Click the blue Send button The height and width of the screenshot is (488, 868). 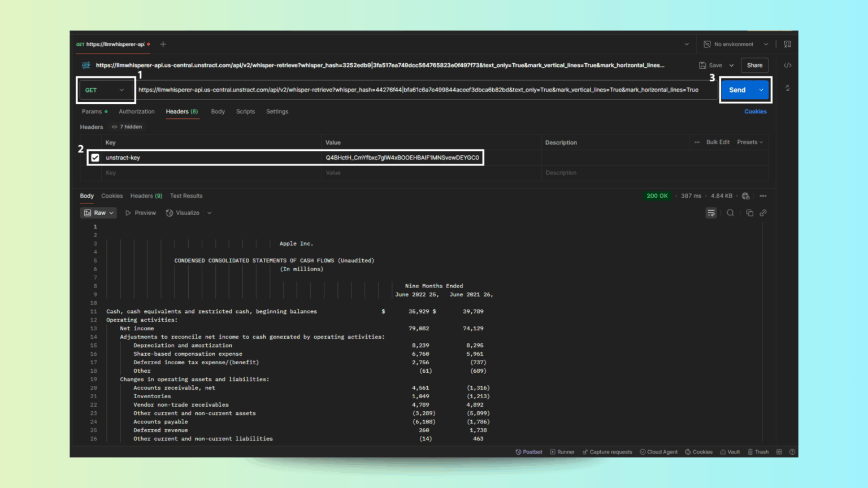[738, 90]
